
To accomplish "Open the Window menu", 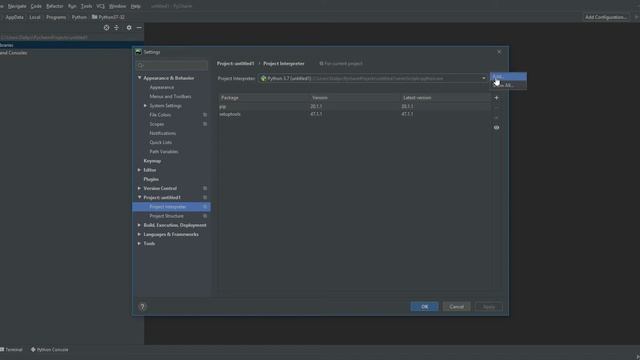I will (x=118, y=6).
